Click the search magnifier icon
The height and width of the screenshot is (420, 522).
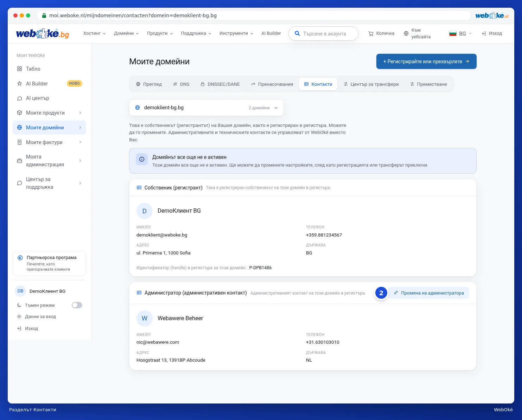click(297, 33)
